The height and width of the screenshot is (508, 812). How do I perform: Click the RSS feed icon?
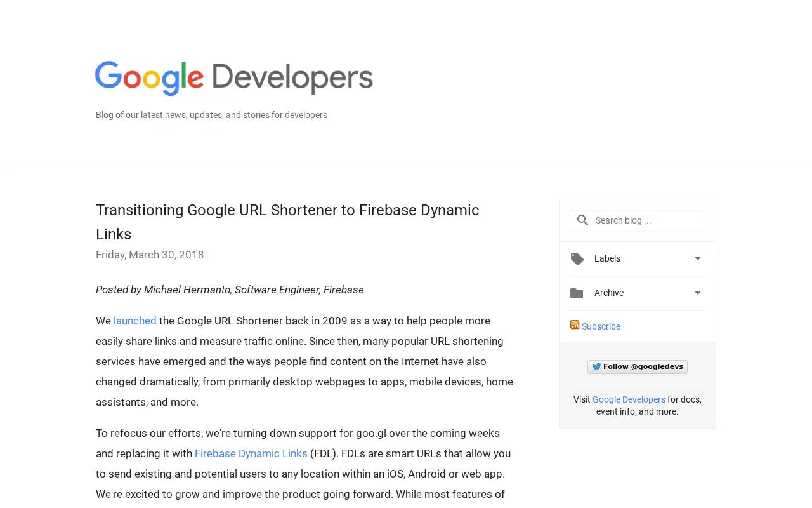click(575, 324)
